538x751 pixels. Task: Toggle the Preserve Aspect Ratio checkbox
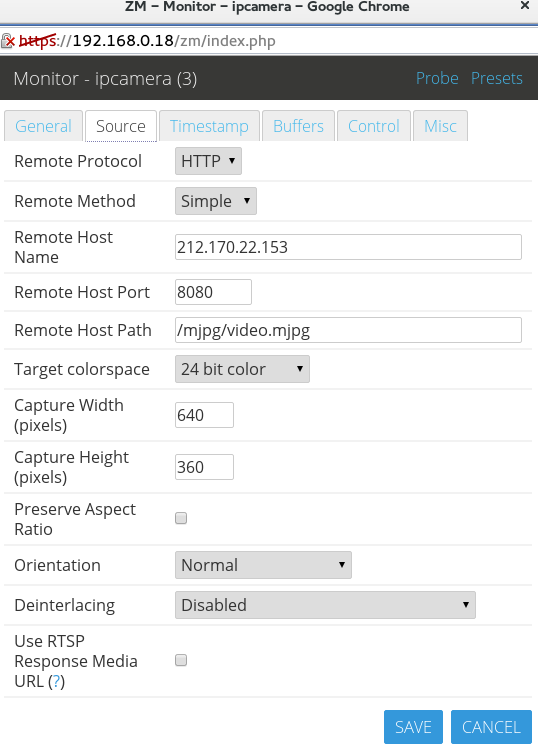pos(181,518)
